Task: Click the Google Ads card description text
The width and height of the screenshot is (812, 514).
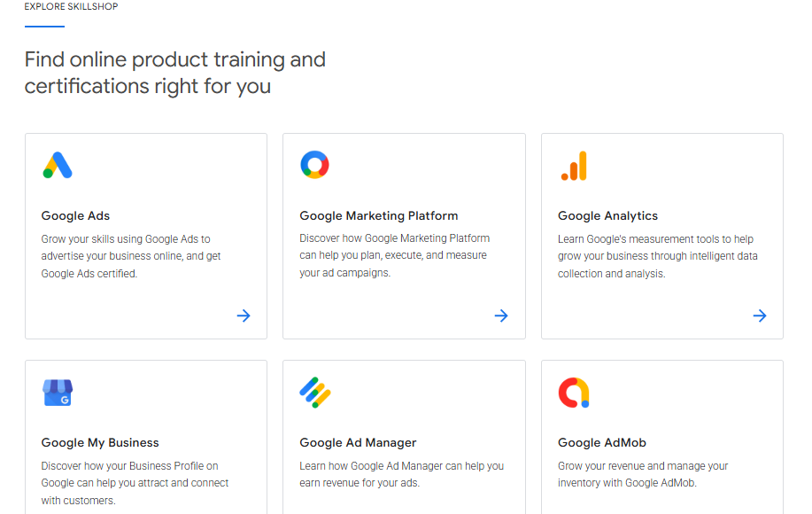Action: point(131,256)
